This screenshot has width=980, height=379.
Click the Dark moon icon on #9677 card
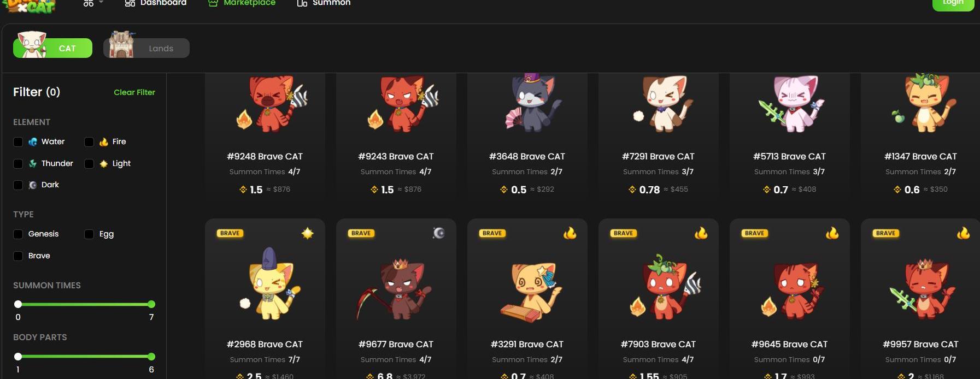pos(438,233)
